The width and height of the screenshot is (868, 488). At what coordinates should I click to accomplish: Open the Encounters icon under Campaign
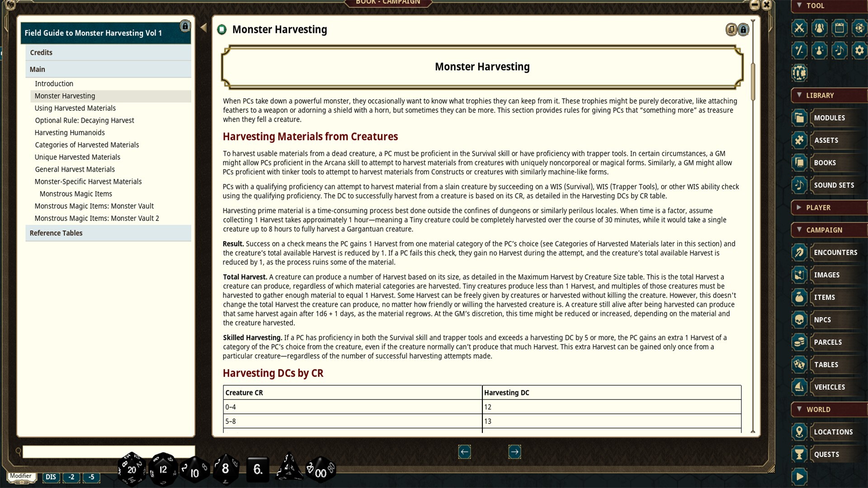(799, 252)
